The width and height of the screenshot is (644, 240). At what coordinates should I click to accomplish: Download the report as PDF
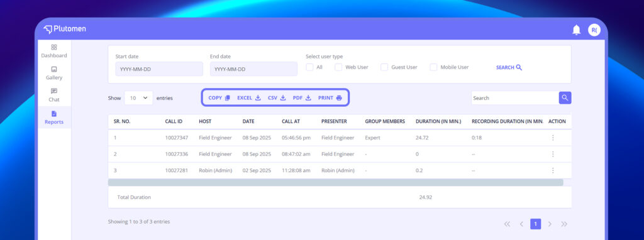(302, 98)
